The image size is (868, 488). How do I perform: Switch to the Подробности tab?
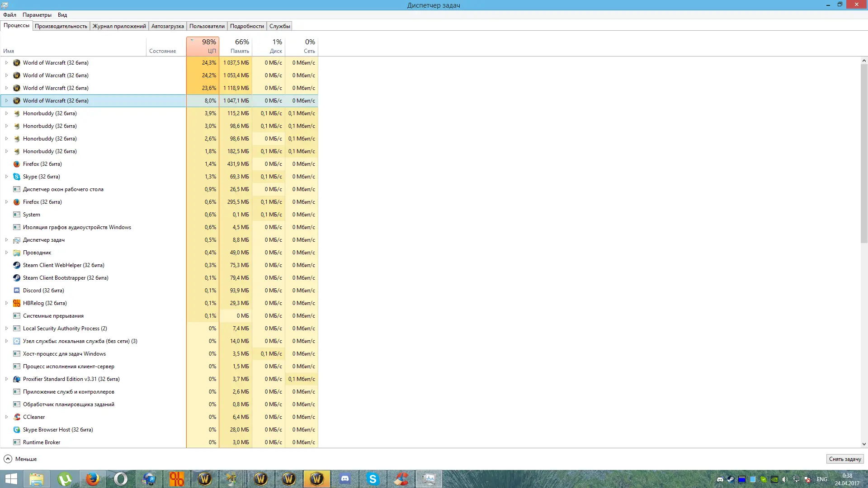247,26
